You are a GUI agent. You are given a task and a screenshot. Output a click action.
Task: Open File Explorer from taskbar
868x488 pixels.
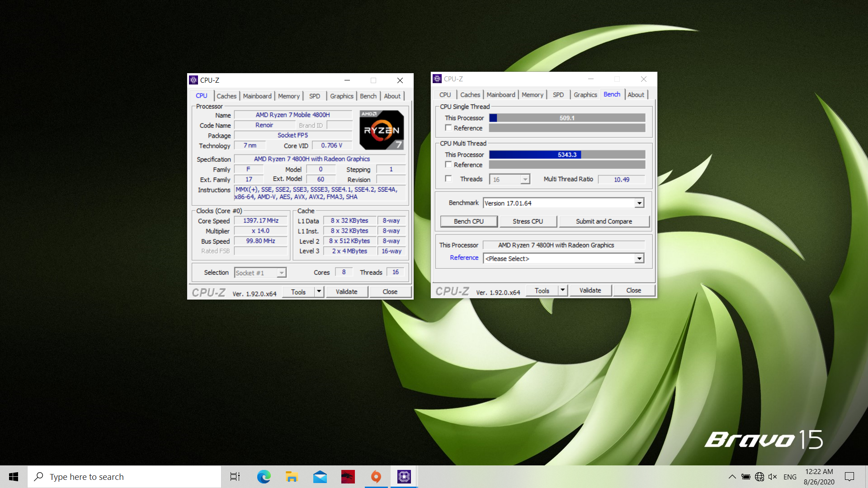(x=292, y=477)
